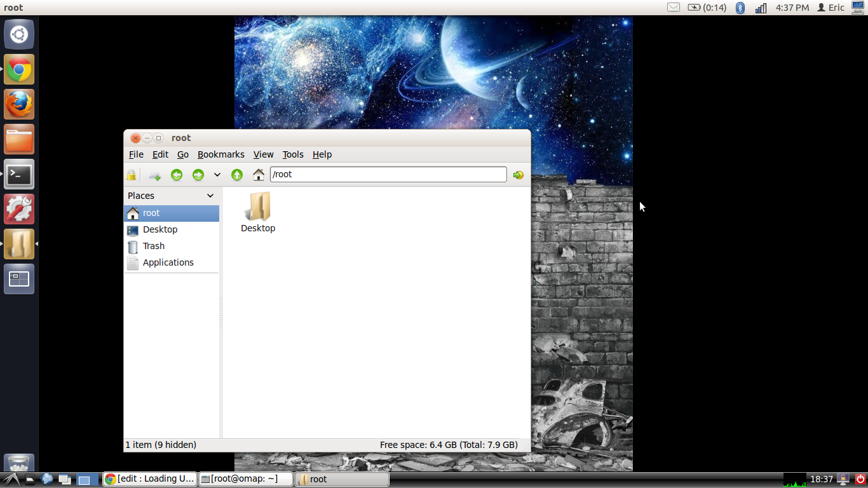Open the Trash from the Places sidebar

coord(153,246)
